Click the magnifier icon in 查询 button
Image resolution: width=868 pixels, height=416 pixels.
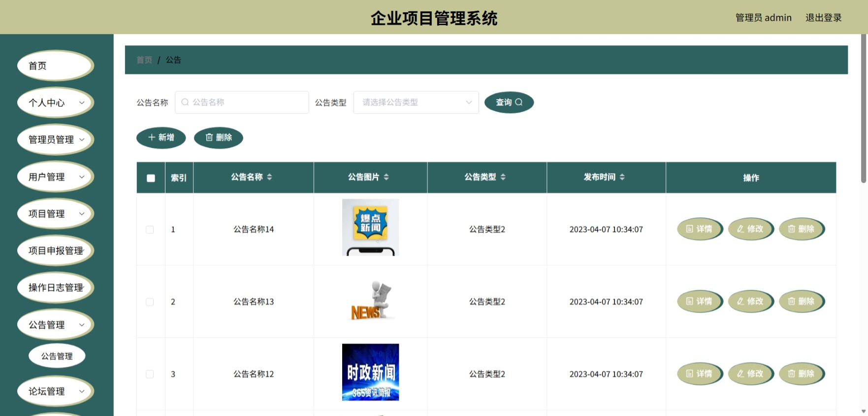(518, 102)
